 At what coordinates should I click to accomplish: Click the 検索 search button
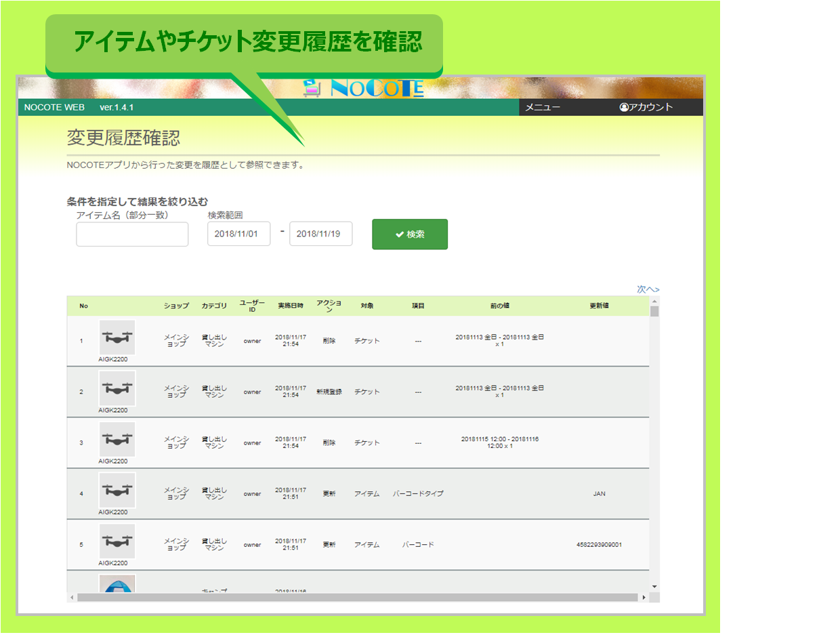click(409, 234)
